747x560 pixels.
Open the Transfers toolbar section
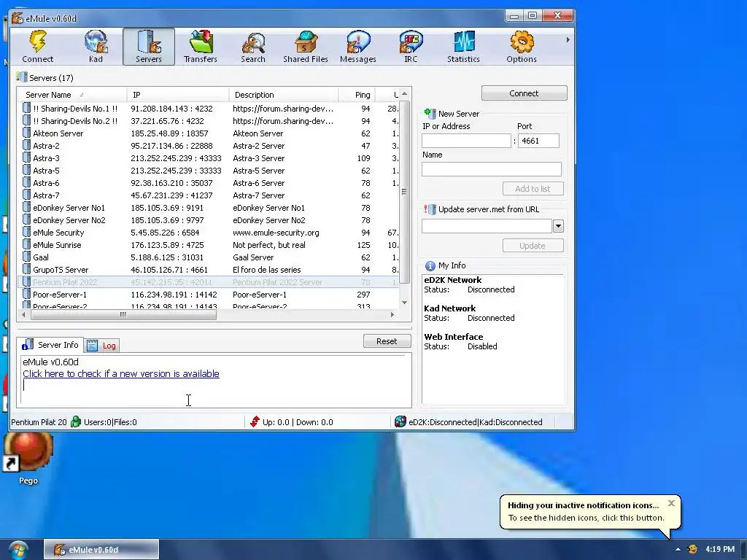point(201,47)
